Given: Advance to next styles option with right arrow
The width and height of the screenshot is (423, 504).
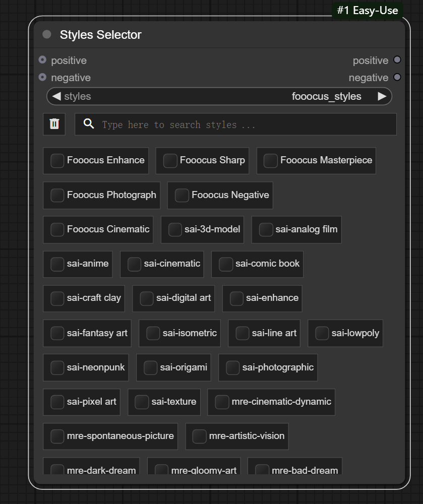Looking at the screenshot, I should pos(382,96).
